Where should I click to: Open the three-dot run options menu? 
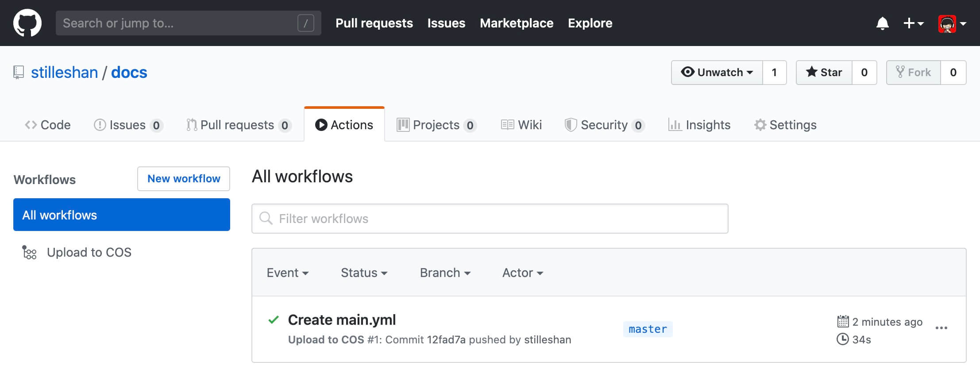[x=941, y=328]
